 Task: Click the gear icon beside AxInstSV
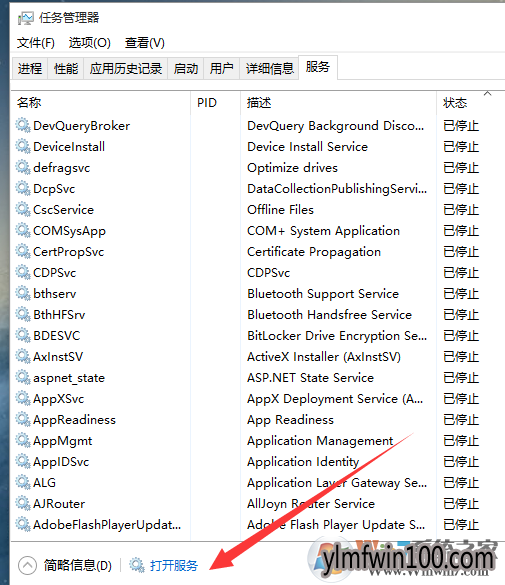(23, 357)
